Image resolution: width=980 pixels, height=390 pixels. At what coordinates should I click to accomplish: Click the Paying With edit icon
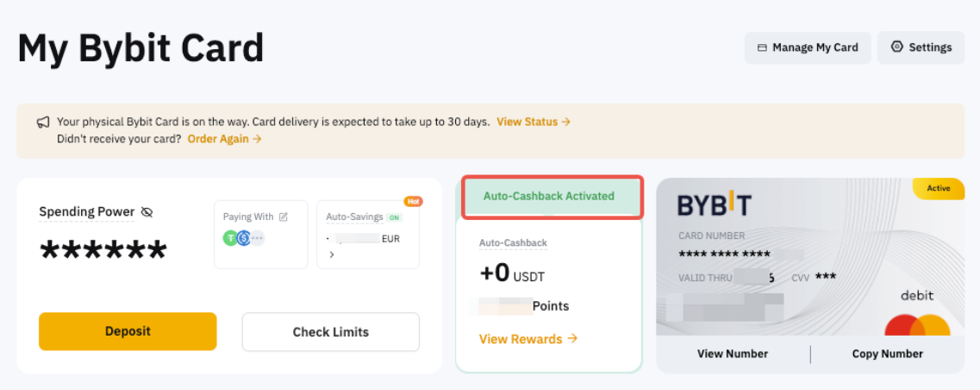pyautogui.click(x=283, y=217)
